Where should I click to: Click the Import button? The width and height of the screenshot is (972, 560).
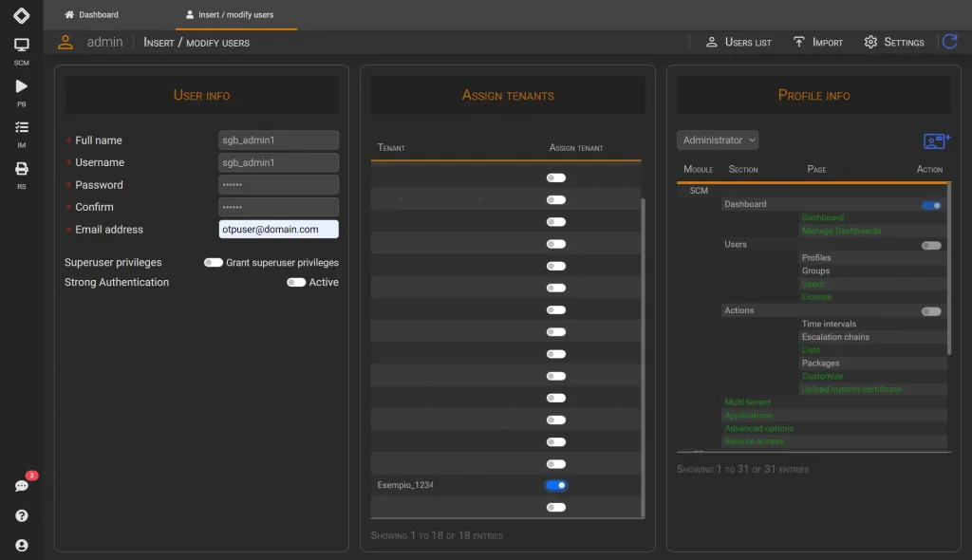pos(817,42)
